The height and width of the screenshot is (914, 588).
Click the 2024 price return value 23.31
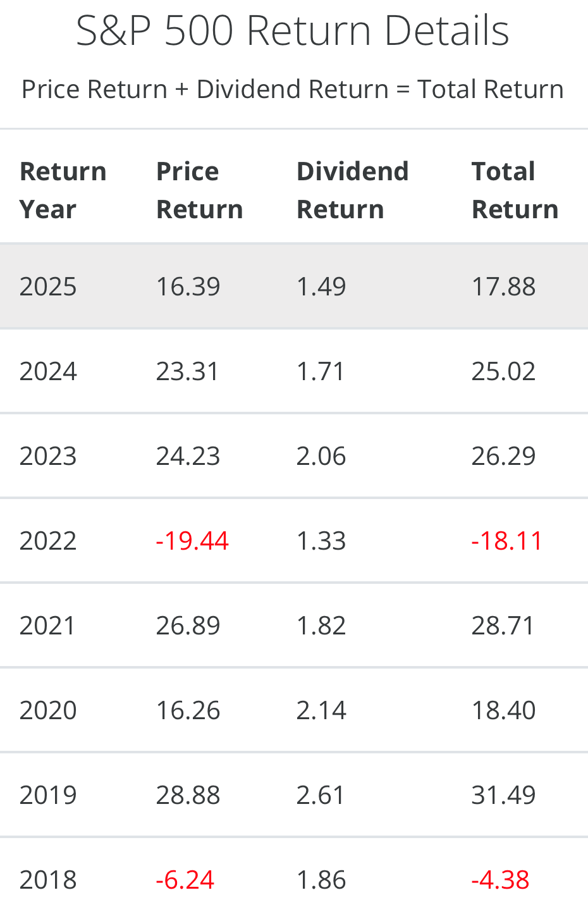coord(187,371)
